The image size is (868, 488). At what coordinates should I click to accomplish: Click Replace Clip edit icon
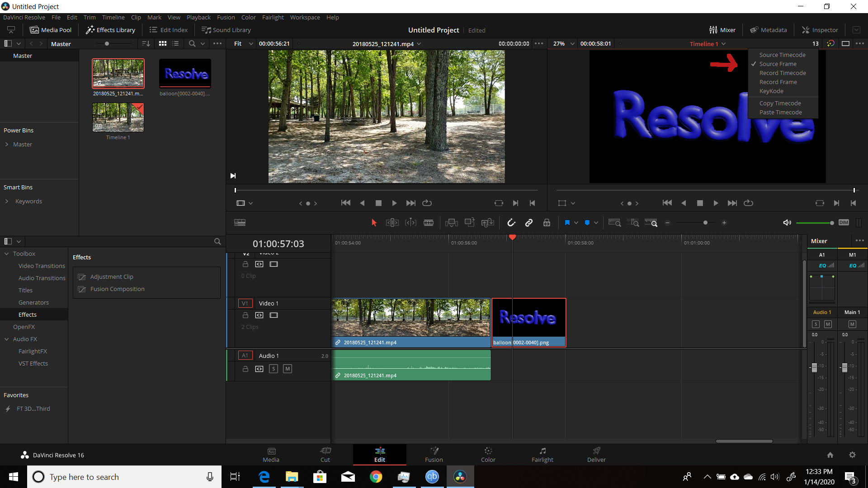[487, 223]
